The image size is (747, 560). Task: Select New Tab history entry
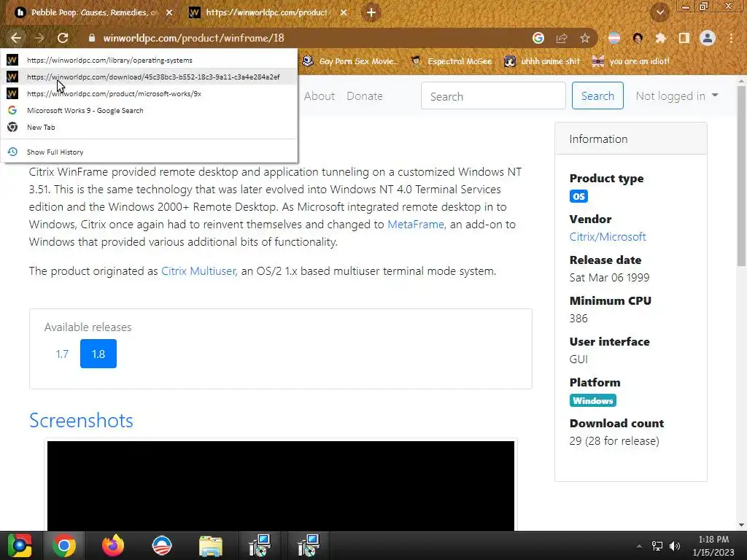click(x=149, y=127)
